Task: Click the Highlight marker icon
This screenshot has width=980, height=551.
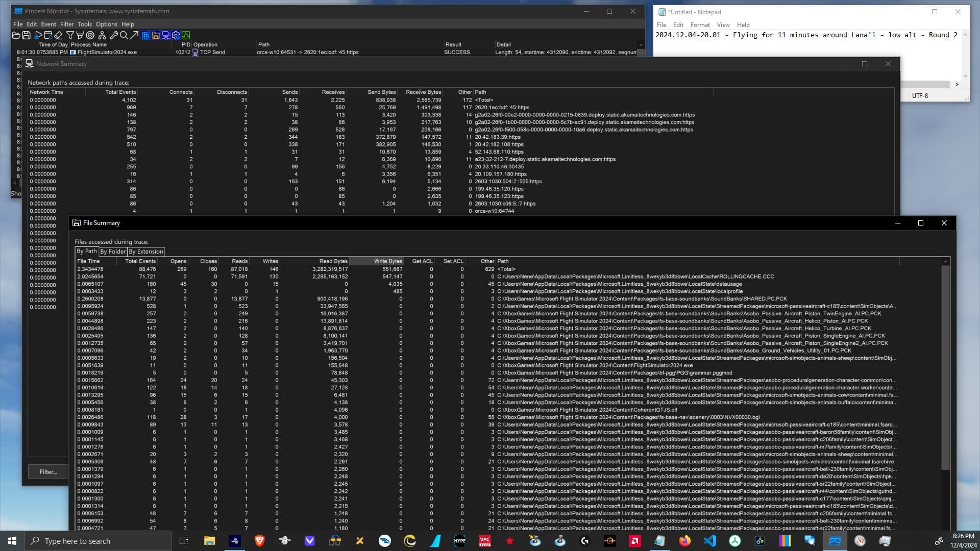Action: tap(80, 35)
